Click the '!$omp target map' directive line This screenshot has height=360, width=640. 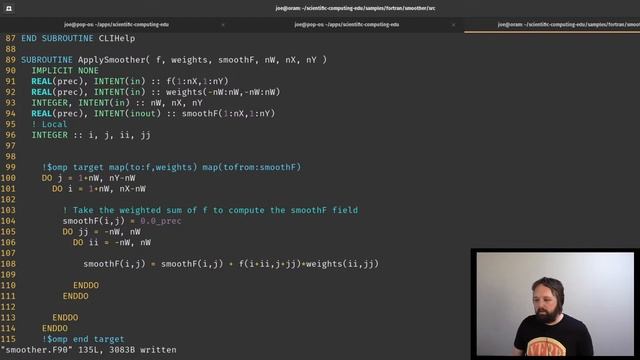171,167
